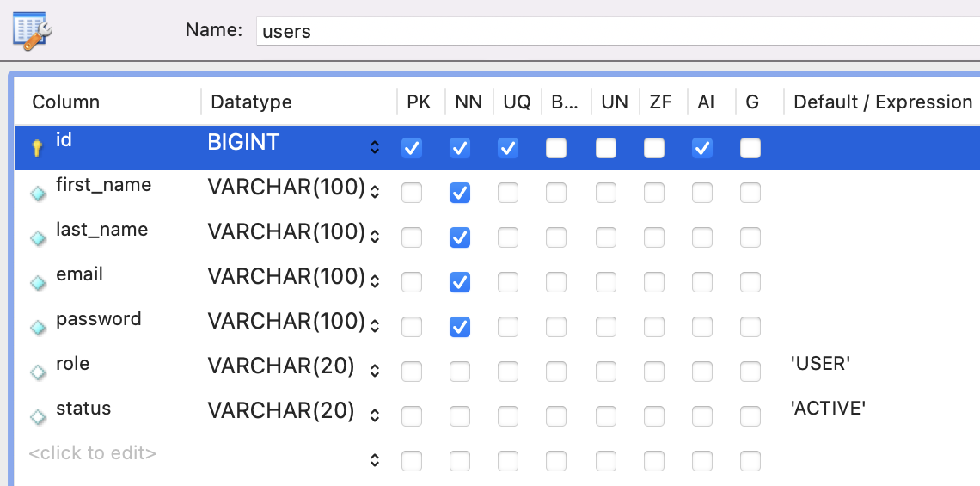Edit the table Name field containing users

(x=618, y=31)
